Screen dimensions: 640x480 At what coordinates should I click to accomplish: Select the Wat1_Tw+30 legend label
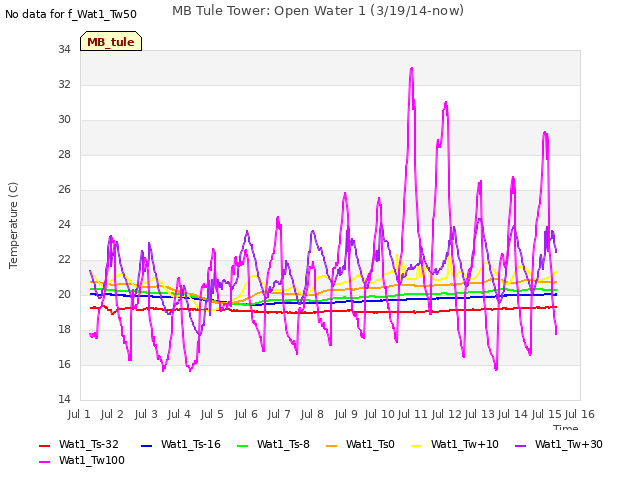(x=569, y=444)
